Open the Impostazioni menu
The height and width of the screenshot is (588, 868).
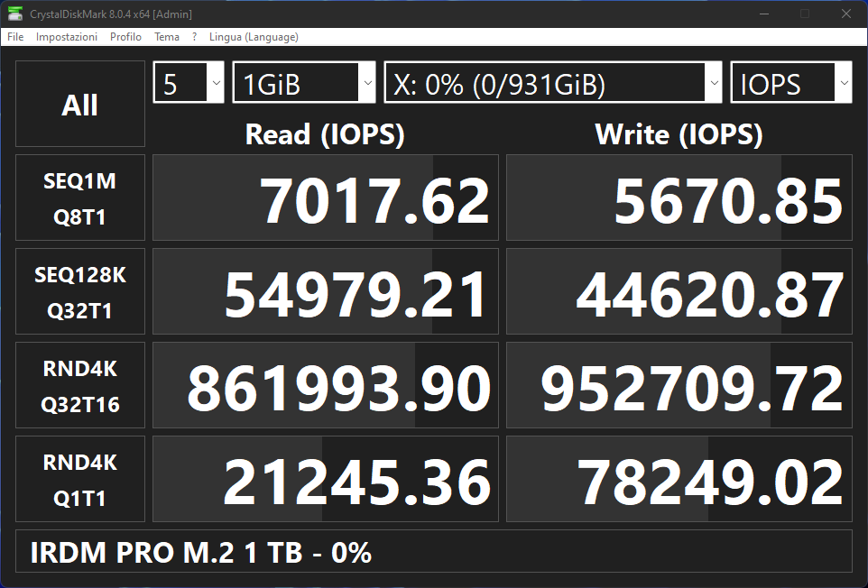[x=67, y=37]
